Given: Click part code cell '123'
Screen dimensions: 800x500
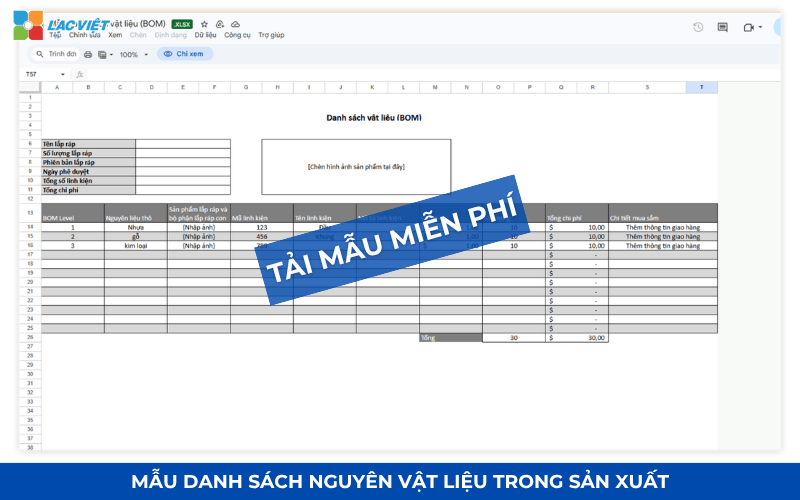Looking at the screenshot, I should point(262,228).
